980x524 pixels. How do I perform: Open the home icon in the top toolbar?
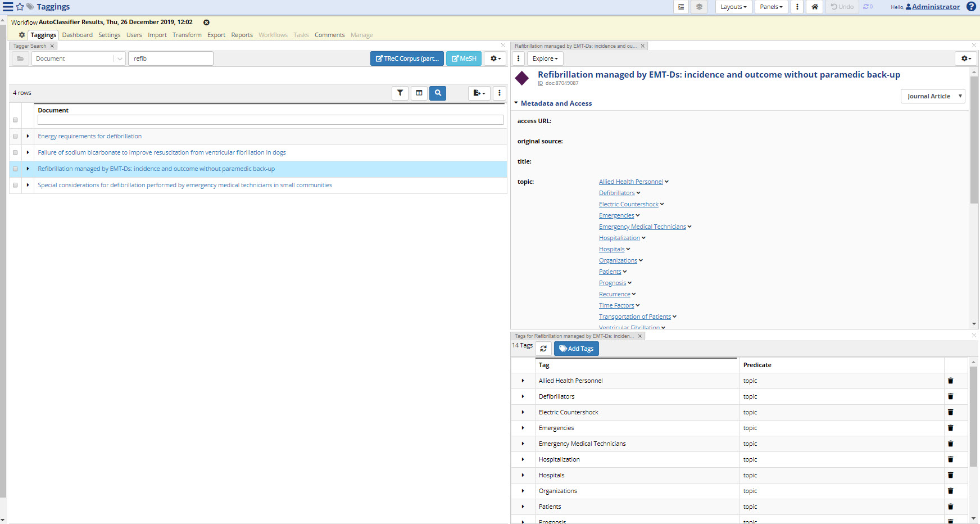click(814, 7)
